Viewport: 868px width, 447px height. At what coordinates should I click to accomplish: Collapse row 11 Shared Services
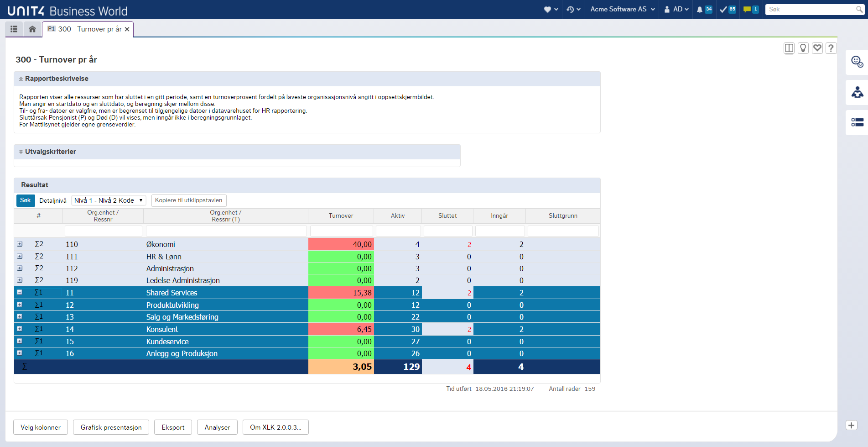tap(20, 292)
